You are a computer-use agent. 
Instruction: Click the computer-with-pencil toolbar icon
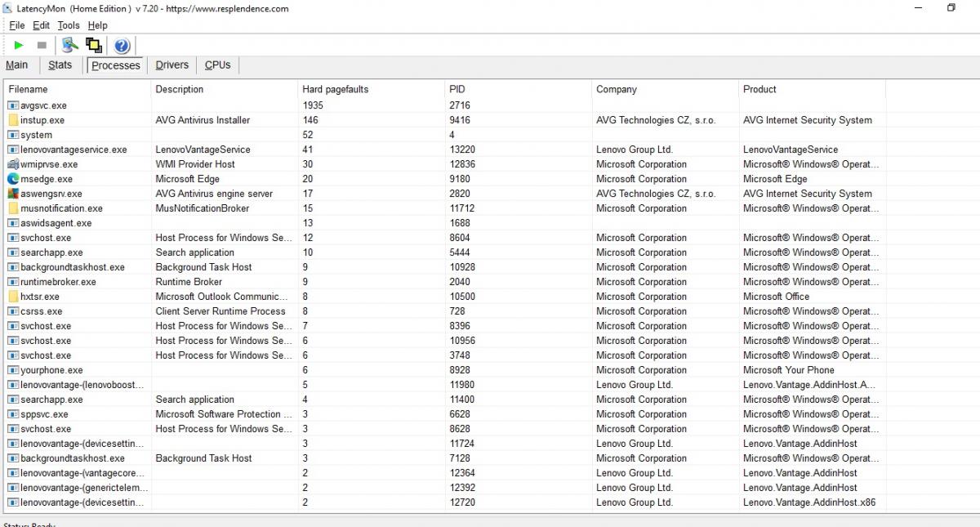point(70,45)
